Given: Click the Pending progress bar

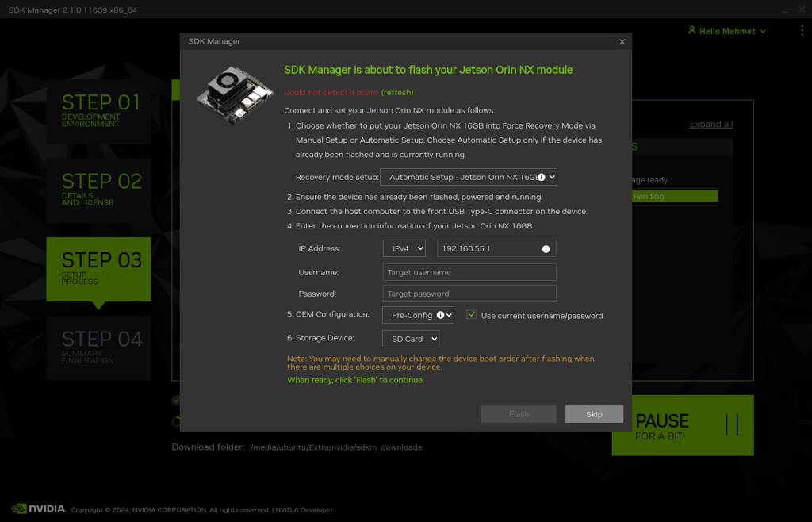Looking at the screenshot, I should point(675,196).
